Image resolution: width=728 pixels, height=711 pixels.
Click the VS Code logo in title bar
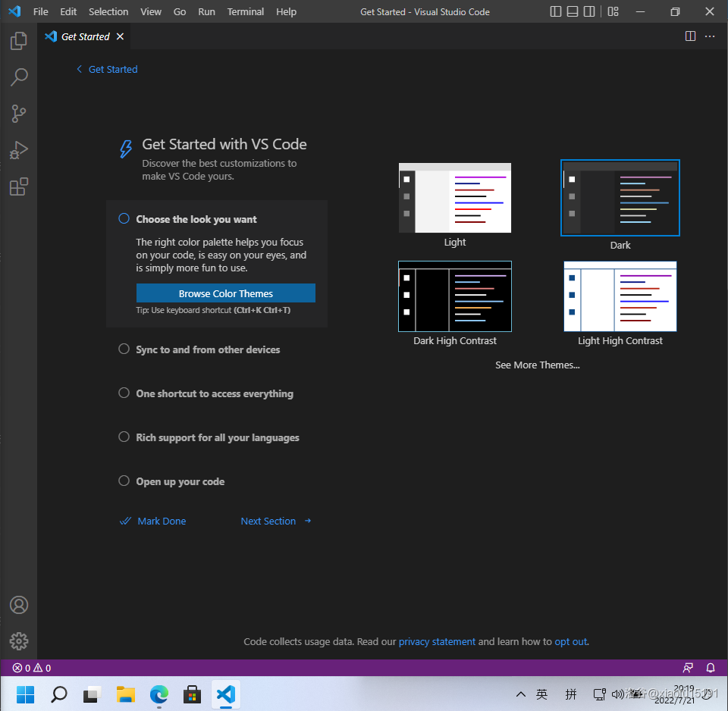point(14,11)
